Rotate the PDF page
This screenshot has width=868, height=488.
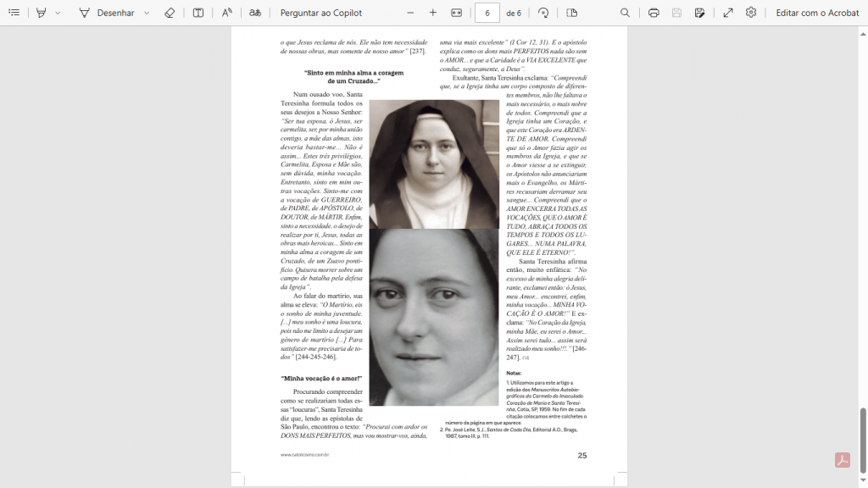click(543, 13)
